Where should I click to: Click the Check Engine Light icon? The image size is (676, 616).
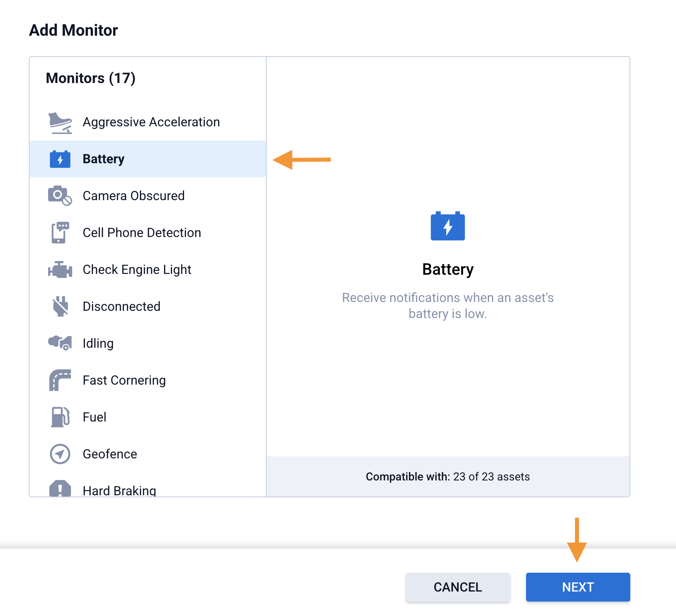pyautogui.click(x=60, y=269)
